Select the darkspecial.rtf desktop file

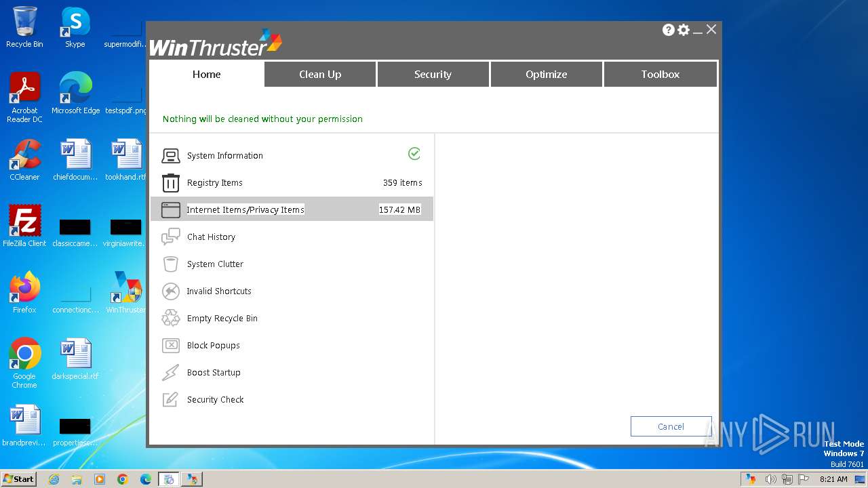click(x=75, y=359)
